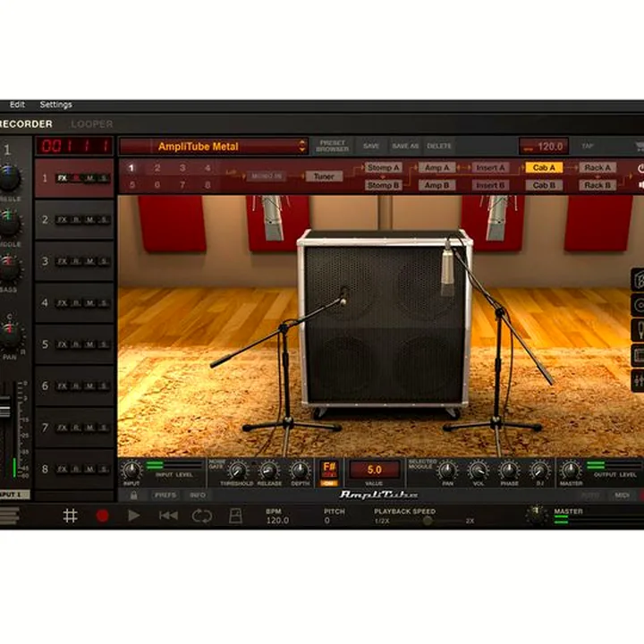
Task: Open the AmpliTube Metal preset dropdown
Action: click(214, 147)
